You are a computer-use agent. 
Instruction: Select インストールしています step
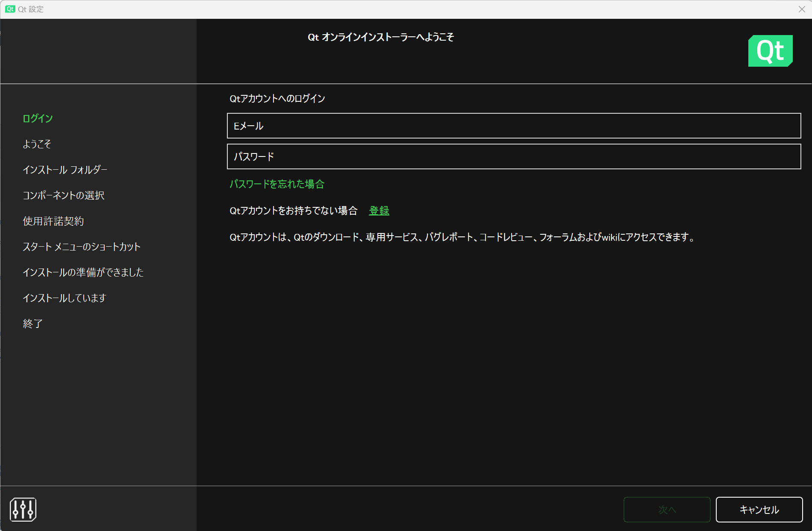(x=65, y=298)
